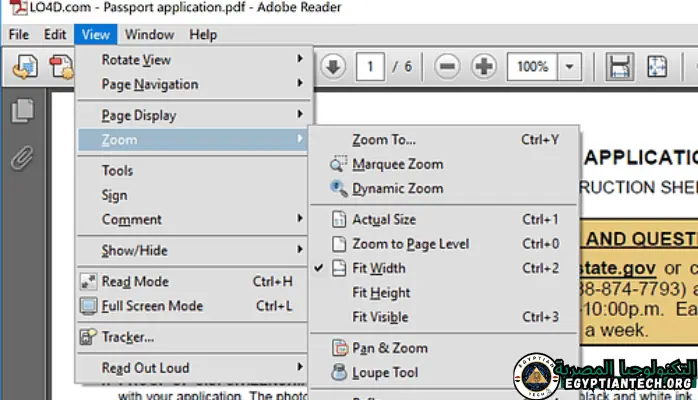Click the fit one full page icon

(x=657, y=67)
